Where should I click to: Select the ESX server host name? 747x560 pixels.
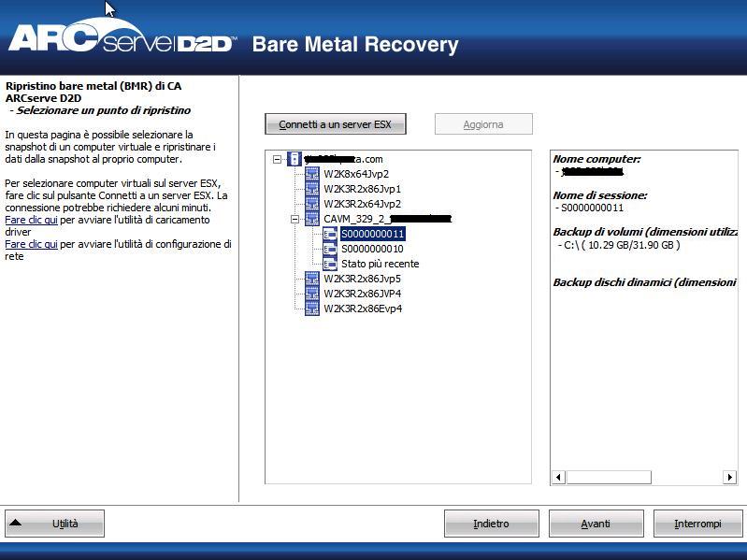point(343,159)
